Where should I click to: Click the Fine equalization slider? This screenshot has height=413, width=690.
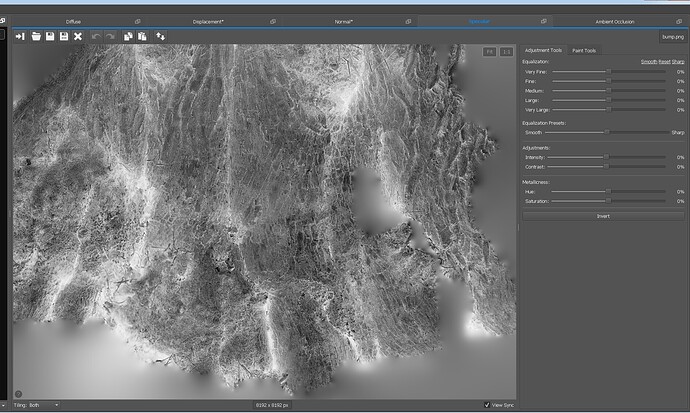click(x=609, y=81)
